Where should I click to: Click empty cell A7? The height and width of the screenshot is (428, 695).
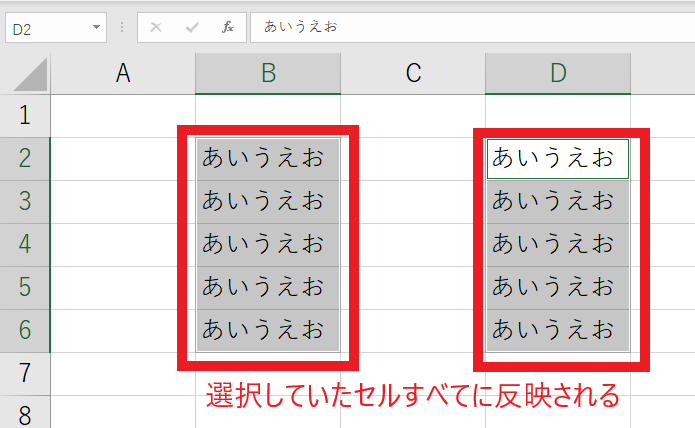(123, 374)
